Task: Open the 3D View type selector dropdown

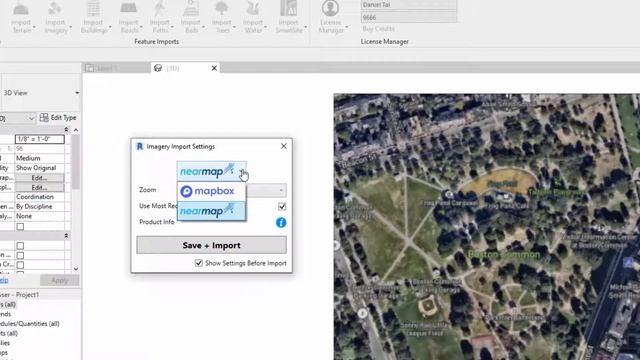Action: point(77,93)
